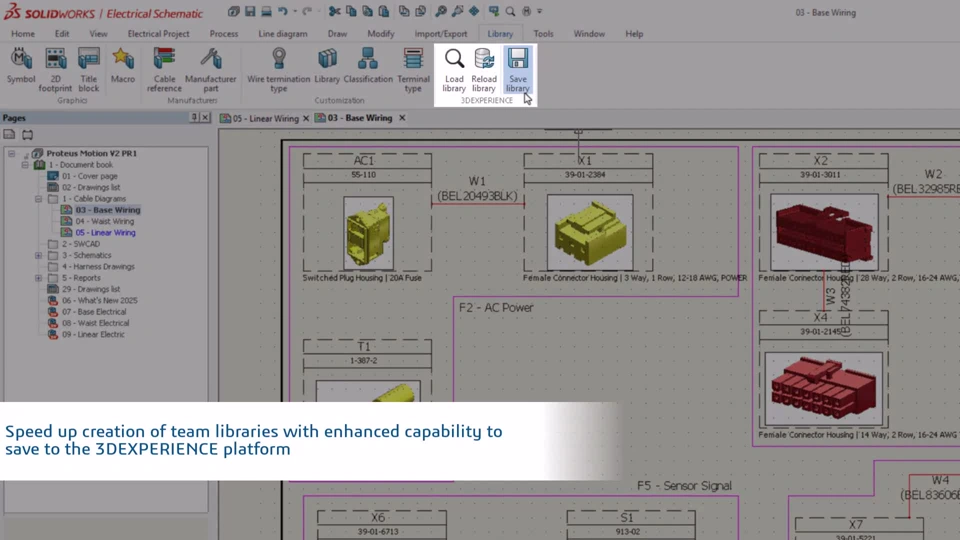The width and height of the screenshot is (960, 540).
Task: Open the Tools ribbon tab
Action: [x=543, y=34]
